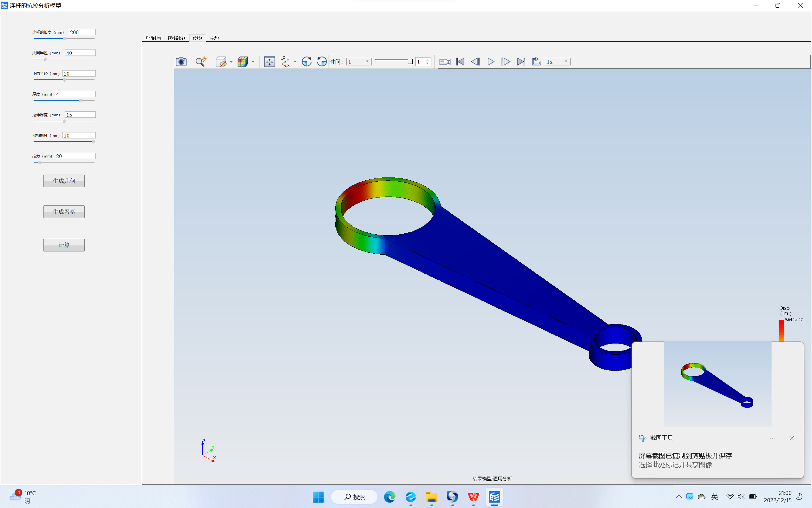Switch to the 几何结构 tab
The image size is (812, 508).
tap(153, 38)
